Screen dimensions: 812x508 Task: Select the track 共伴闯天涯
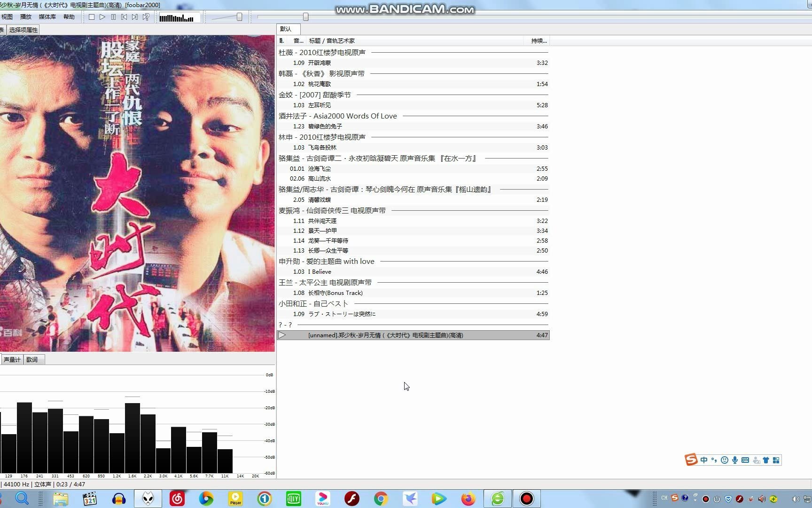tap(413, 221)
